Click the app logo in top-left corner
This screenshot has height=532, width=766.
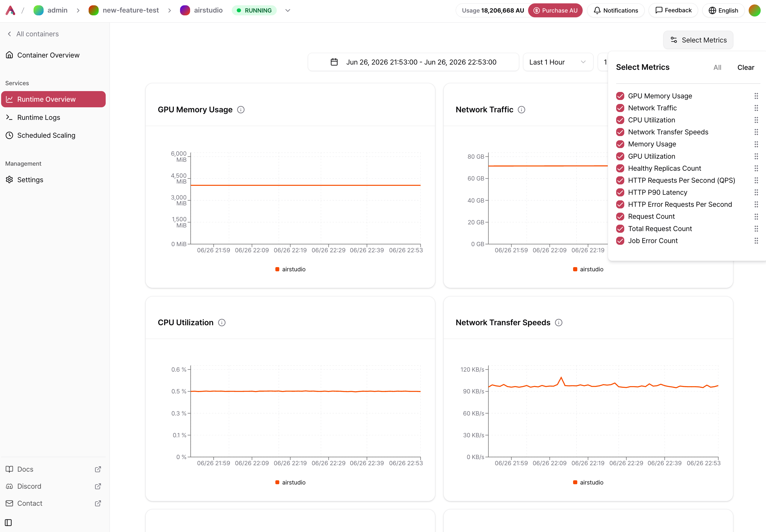10,10
